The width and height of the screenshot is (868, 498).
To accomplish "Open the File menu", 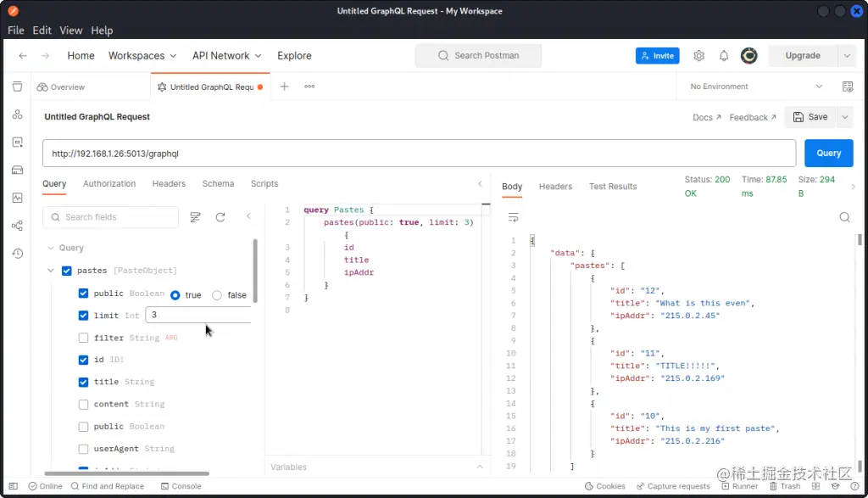I will pyautogui.click(x=15, y=31).
